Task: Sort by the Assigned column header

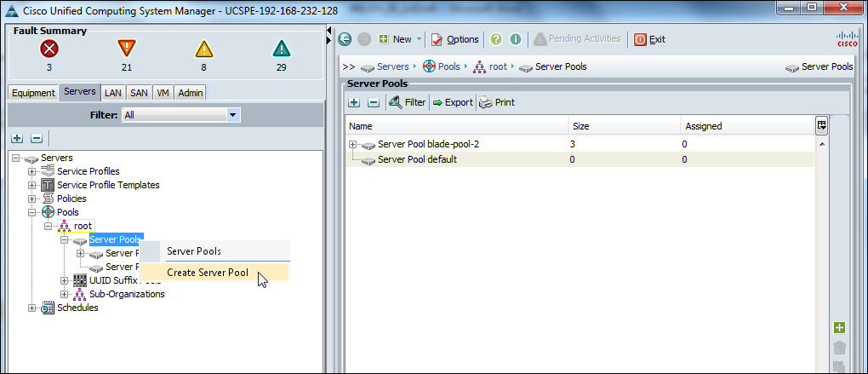Action: [x=747, y=126]
